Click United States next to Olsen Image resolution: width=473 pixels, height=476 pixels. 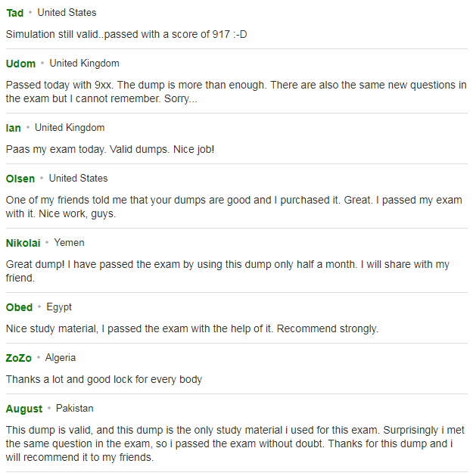coord(78,178)
